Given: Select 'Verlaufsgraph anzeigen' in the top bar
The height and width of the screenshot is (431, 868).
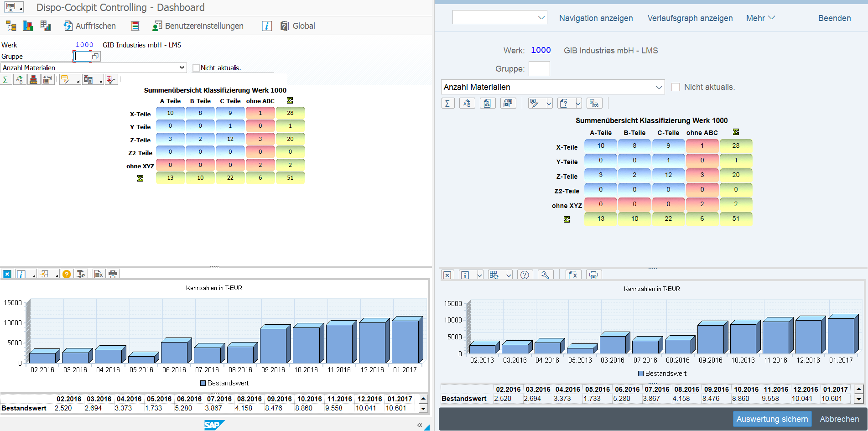Looking at the screenshot, I should [x=690, y=18].
